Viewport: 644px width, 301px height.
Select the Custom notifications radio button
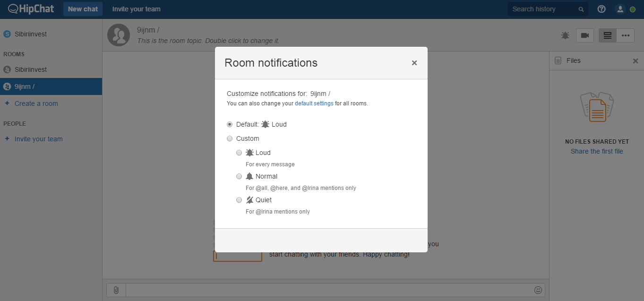click(230, 138)
